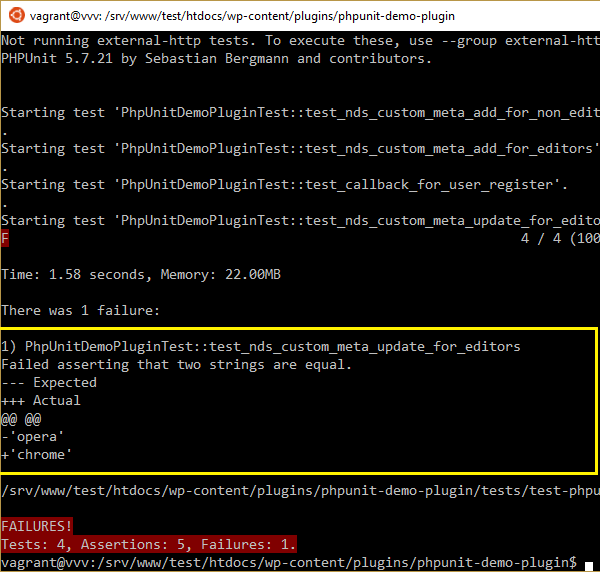Click the 'There was 1 failure:' line

point(80,310)
